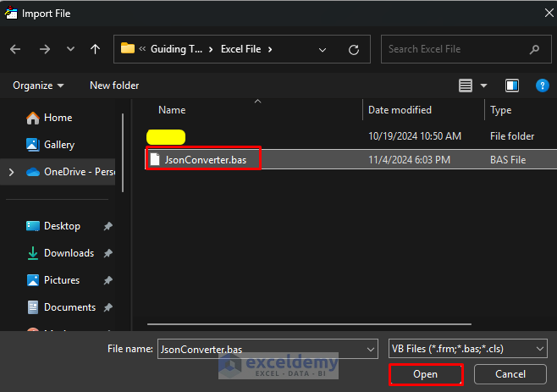
Task: Expand chevron after Excel File breadcrumb
Action: 270,49
